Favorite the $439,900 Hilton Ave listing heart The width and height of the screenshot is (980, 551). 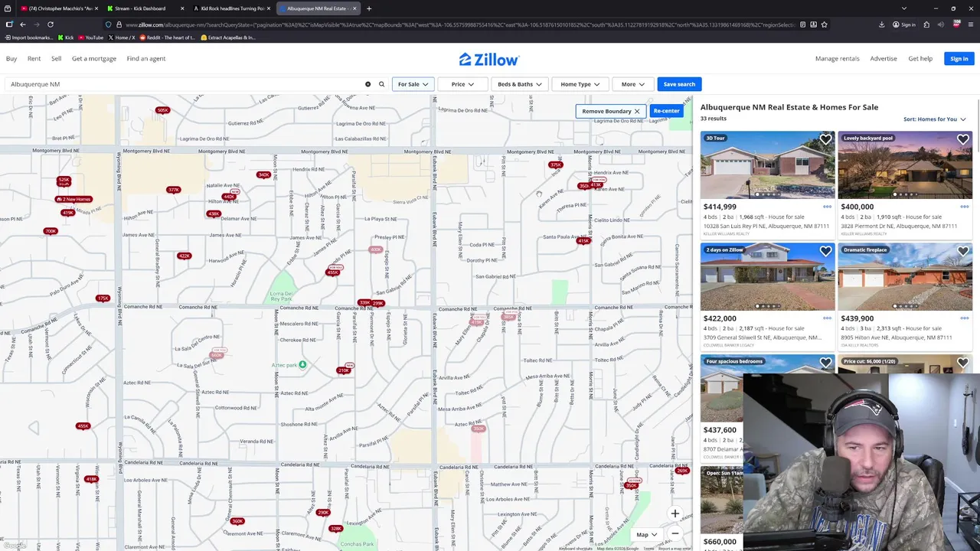[x=962, y=251]
